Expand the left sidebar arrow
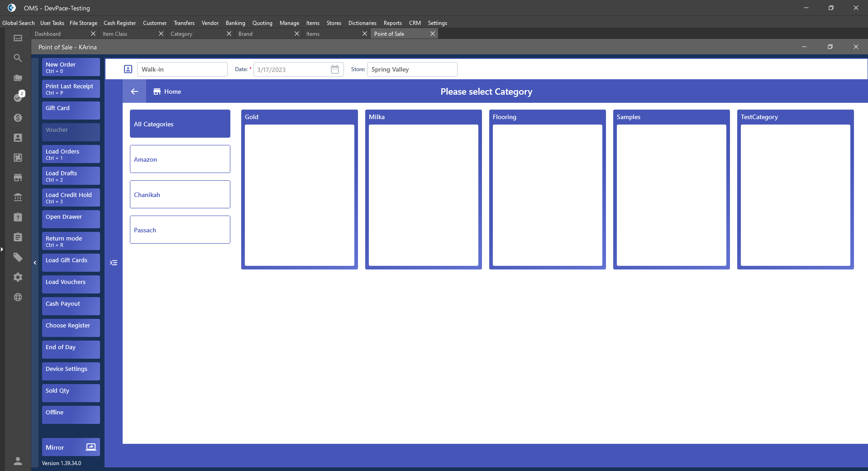The image size is (868, 471). click(x=2, y=249)
